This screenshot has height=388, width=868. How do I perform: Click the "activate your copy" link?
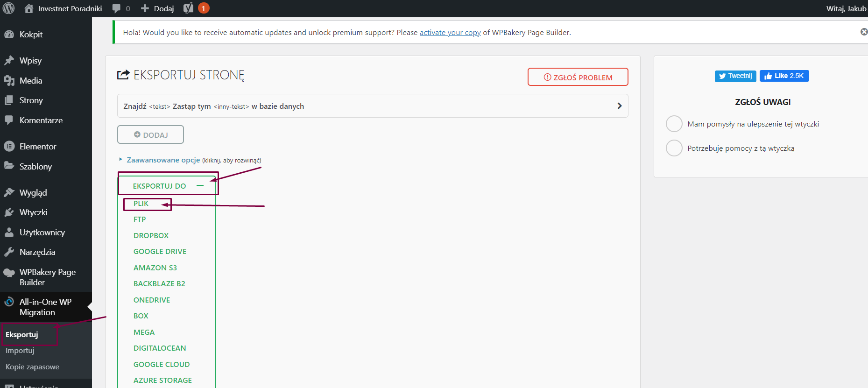click(x=450, y=33)
